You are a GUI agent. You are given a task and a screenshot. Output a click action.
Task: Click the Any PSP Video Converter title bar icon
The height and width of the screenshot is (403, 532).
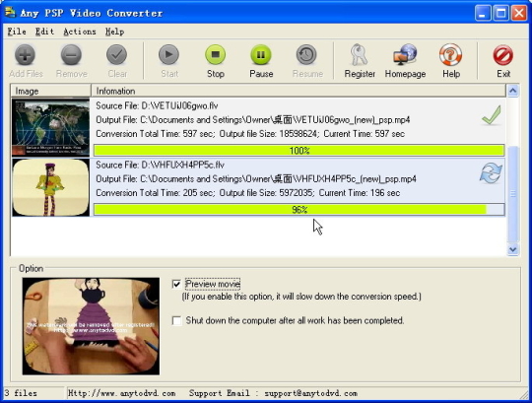pos(10,13)
